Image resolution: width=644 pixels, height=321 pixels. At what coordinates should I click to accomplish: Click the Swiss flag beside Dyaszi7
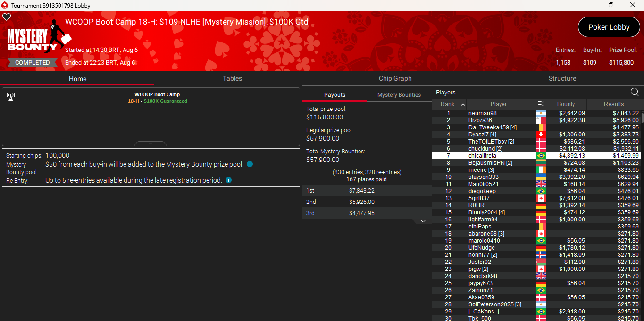(541, 135)
